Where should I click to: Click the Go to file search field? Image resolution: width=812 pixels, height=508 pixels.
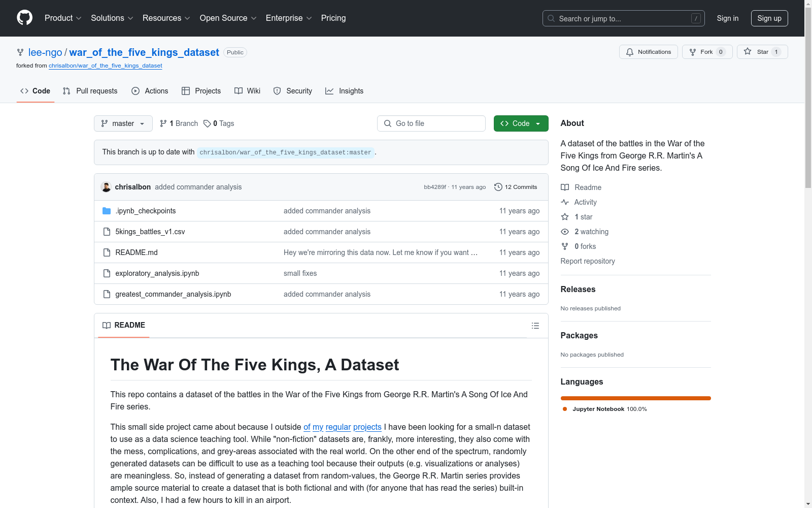point(431,123)
